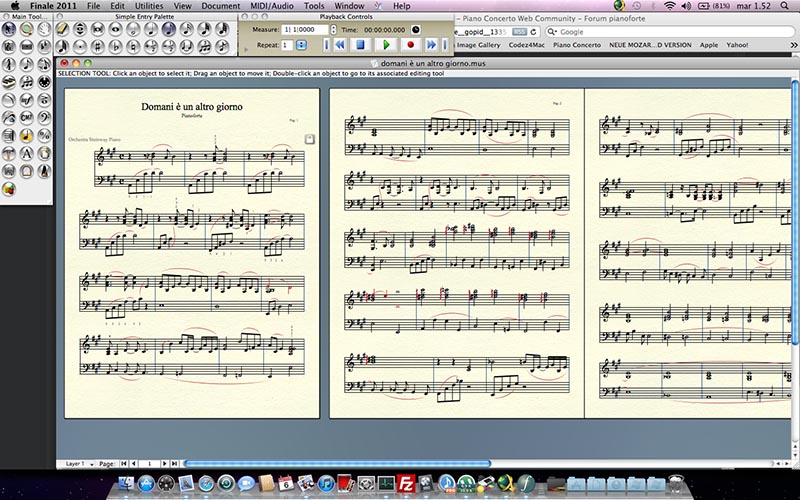This screenshot has height=500, width=800.
Task: Select the Expression mf tool
Action: point(27,101)
